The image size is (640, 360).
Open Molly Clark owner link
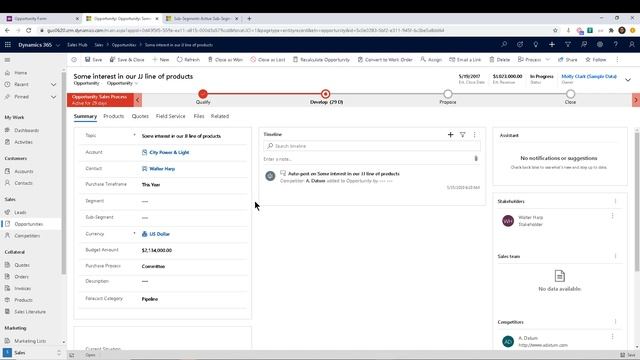(589, 76)
